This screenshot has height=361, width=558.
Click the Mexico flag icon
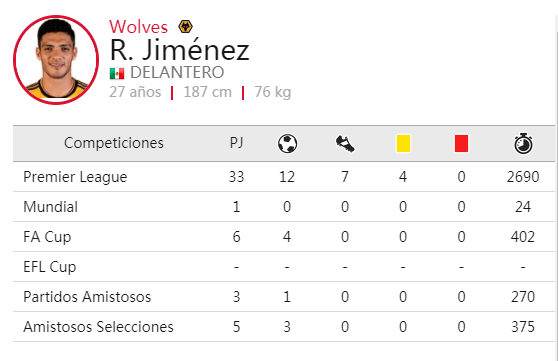click(117, 73)
